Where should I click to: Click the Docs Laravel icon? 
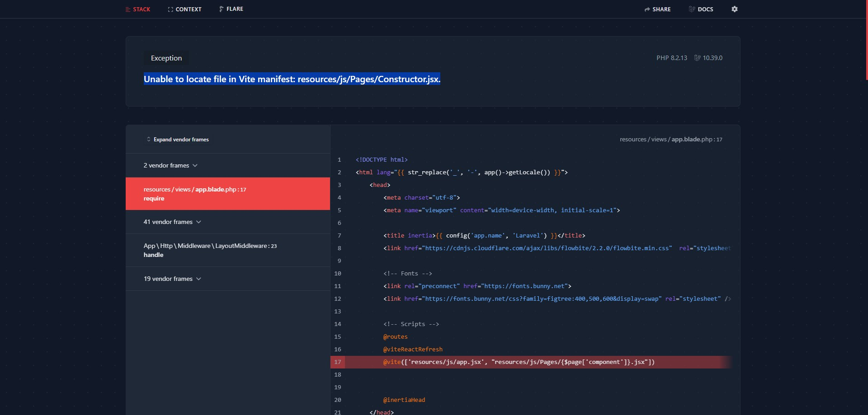click(692, 9)
